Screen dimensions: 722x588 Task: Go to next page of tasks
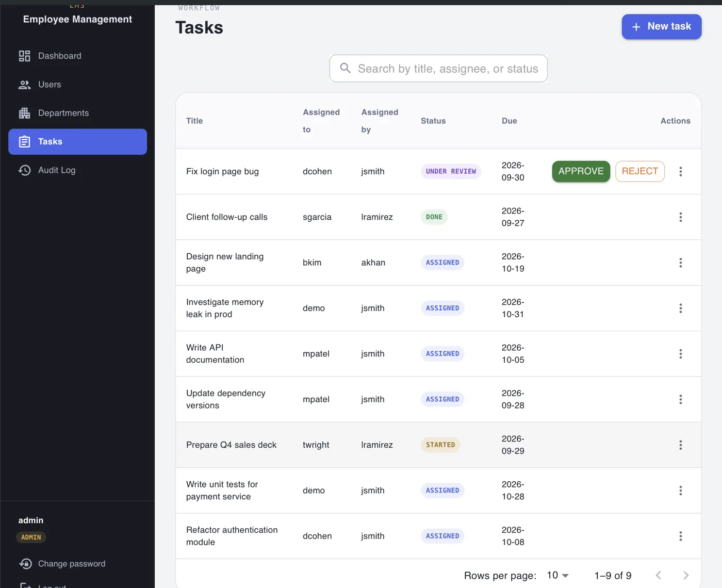point(686,575)
